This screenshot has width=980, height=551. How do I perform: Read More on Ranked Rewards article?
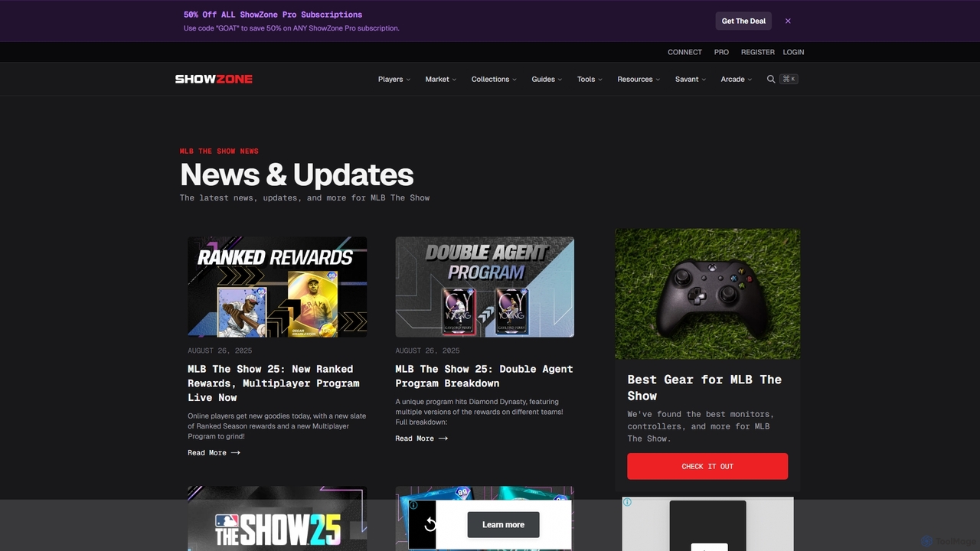[214, 452]
